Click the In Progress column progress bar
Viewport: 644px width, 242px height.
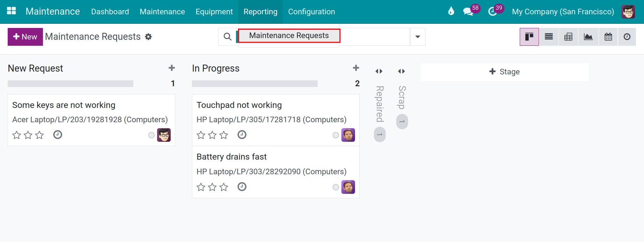coord(255,83)
